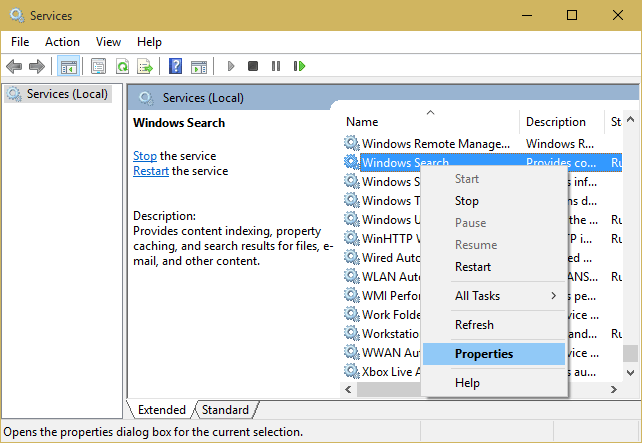Open the Action menu

coord(62,42)
